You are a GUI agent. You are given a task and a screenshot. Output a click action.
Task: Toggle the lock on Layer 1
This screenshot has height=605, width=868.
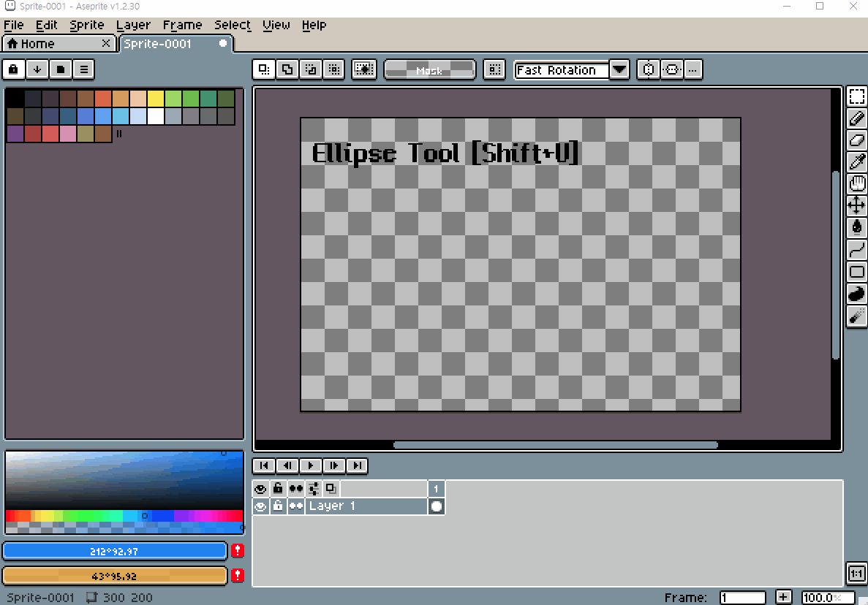(278, 506)
